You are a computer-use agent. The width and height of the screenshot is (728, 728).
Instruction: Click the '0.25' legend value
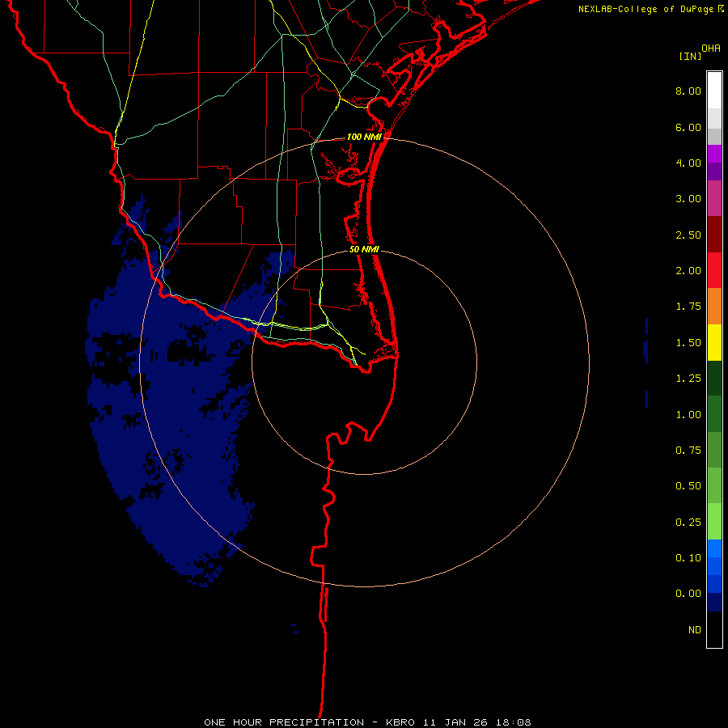688,523
